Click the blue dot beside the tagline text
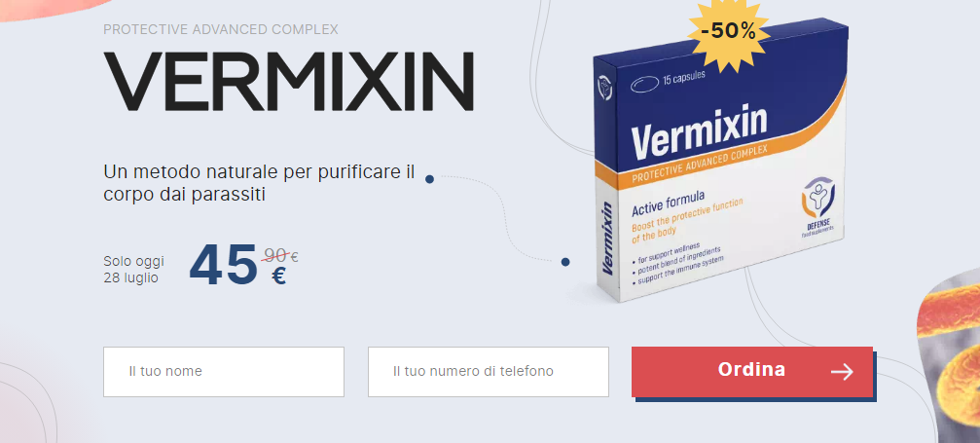Image resolution: width=980 pixels, height=443 pixels. 429,179
